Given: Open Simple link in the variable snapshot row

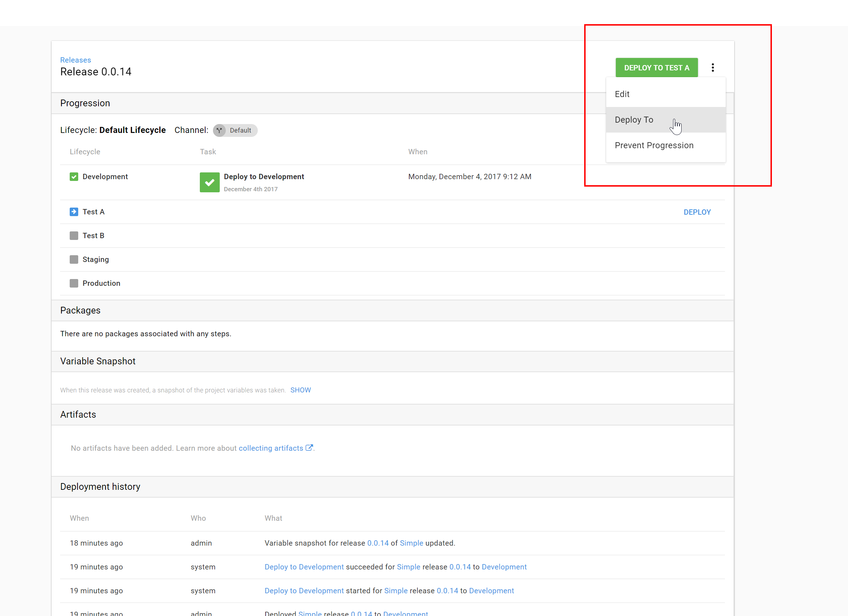Looking at the screenshot, I should click(x=411, y=543).
